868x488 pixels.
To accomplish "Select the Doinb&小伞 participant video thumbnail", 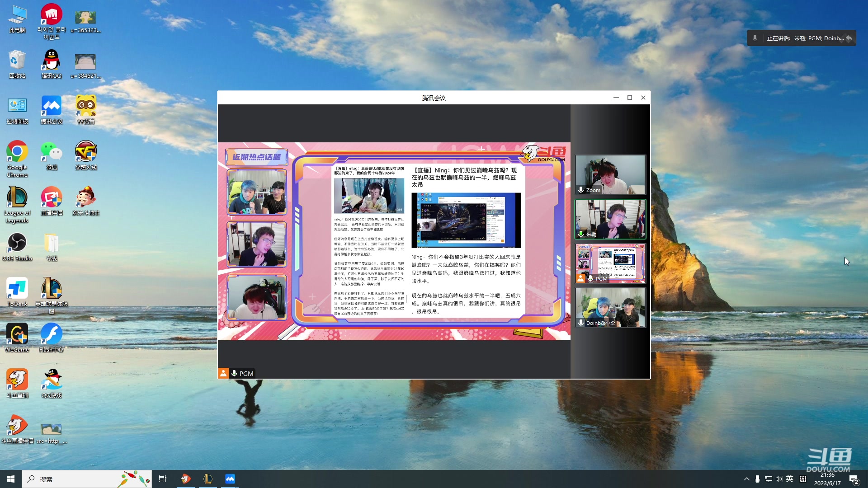I will pyautogui.click(x=610, y=308).
